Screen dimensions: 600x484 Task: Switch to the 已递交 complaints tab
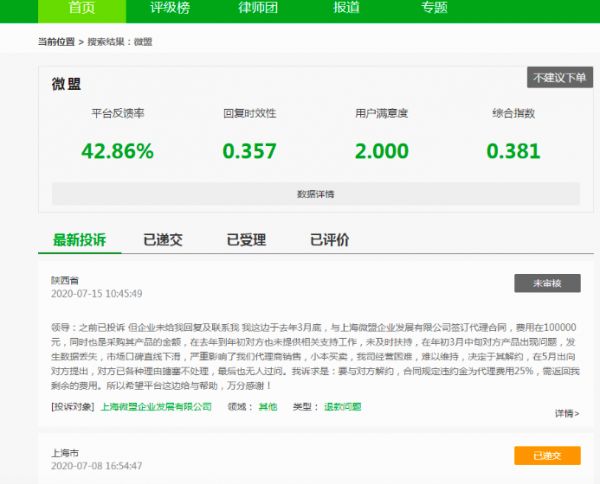point(163,240)
